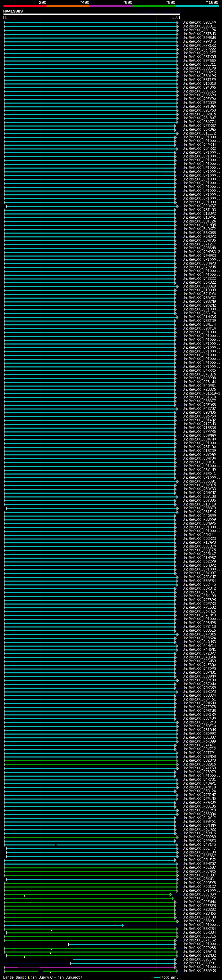
Task: Click the UniRef100_P61619-3 hit name
Action: tap(201, 394)
